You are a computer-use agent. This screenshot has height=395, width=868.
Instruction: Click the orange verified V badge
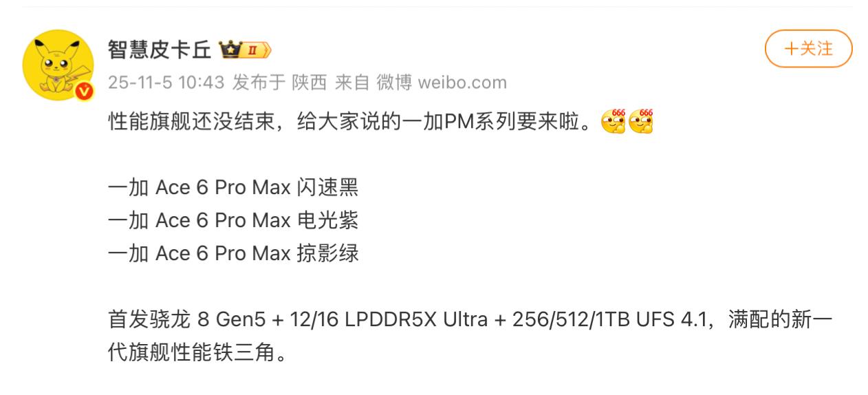(84, 92)
